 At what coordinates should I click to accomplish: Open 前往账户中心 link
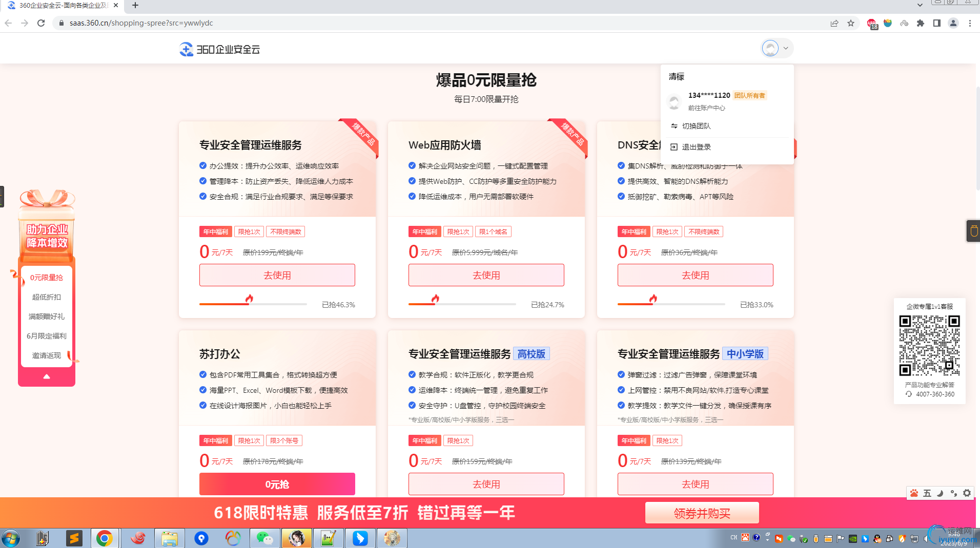tap(706, 108)
